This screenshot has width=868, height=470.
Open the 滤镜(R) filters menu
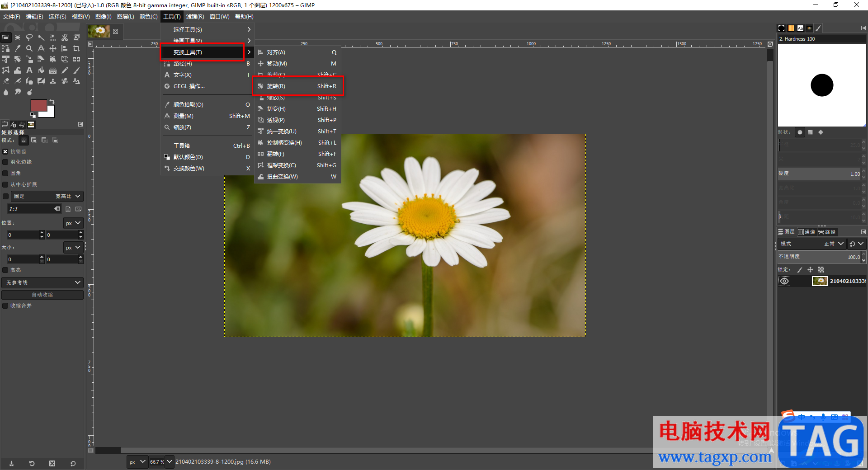click(x=195, y=17)
